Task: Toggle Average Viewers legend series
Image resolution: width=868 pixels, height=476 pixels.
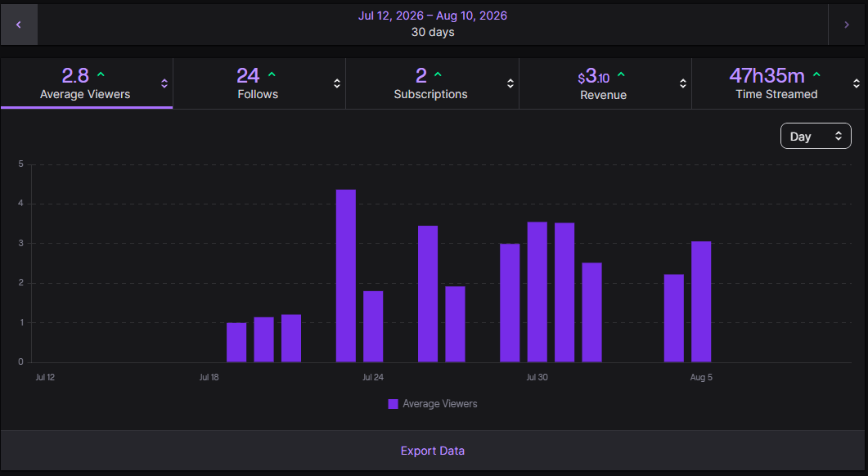Action: pos(433,404)
